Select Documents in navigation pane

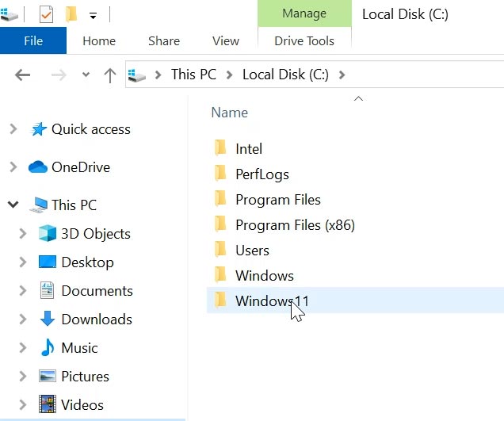point(97,291)
